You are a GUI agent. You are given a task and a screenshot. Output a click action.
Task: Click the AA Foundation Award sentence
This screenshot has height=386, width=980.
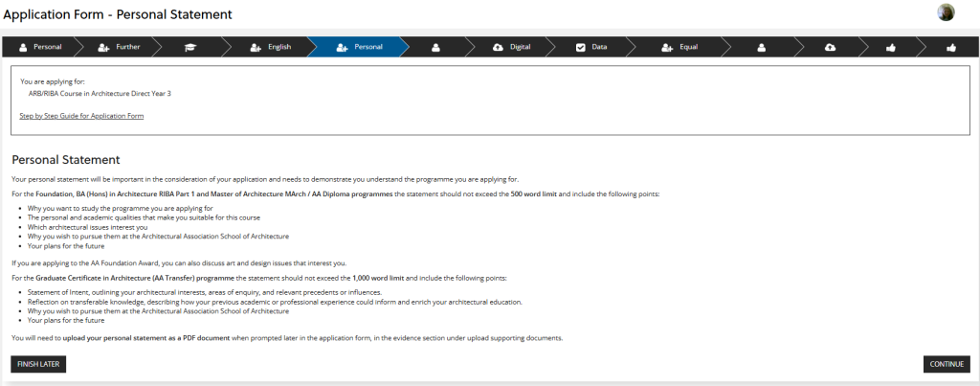[179, 262]
